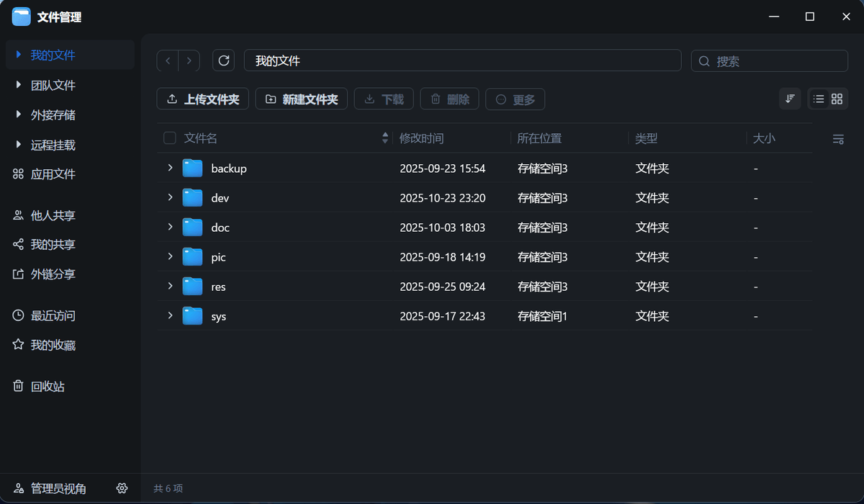
Task: Go to 最近访问 in sidebar
Action: point(53,316)
